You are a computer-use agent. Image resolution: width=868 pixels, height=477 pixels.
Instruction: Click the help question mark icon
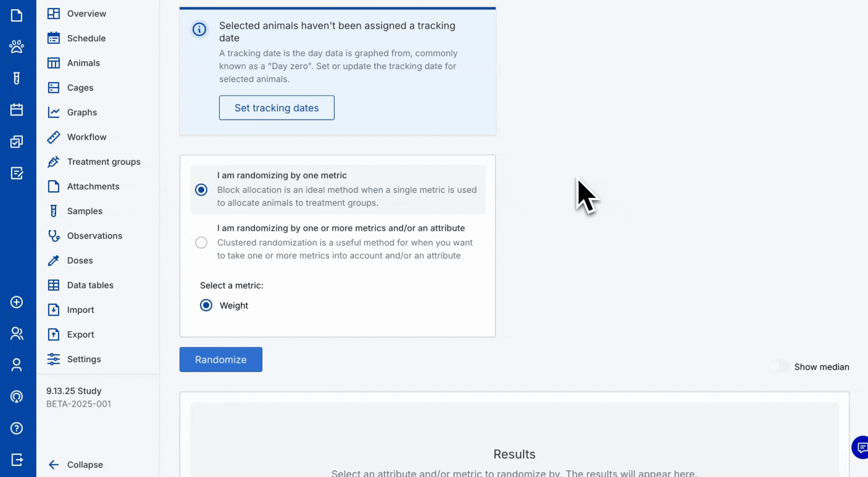pos(17,428)
